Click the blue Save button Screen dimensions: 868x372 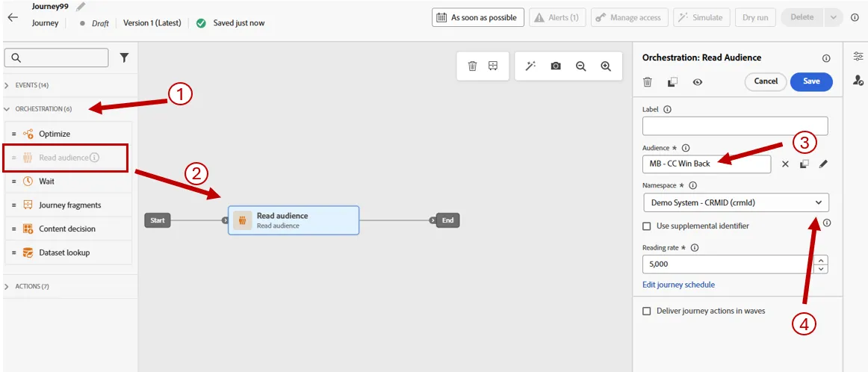coord(811,81)
